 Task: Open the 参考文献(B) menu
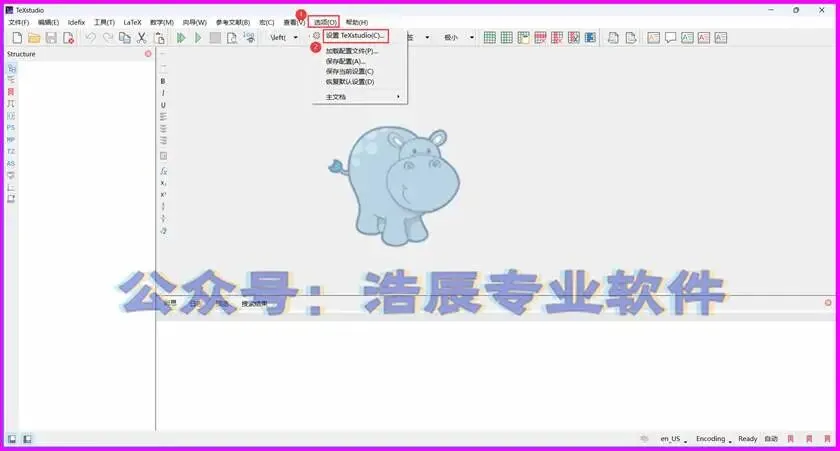(232, 22)
